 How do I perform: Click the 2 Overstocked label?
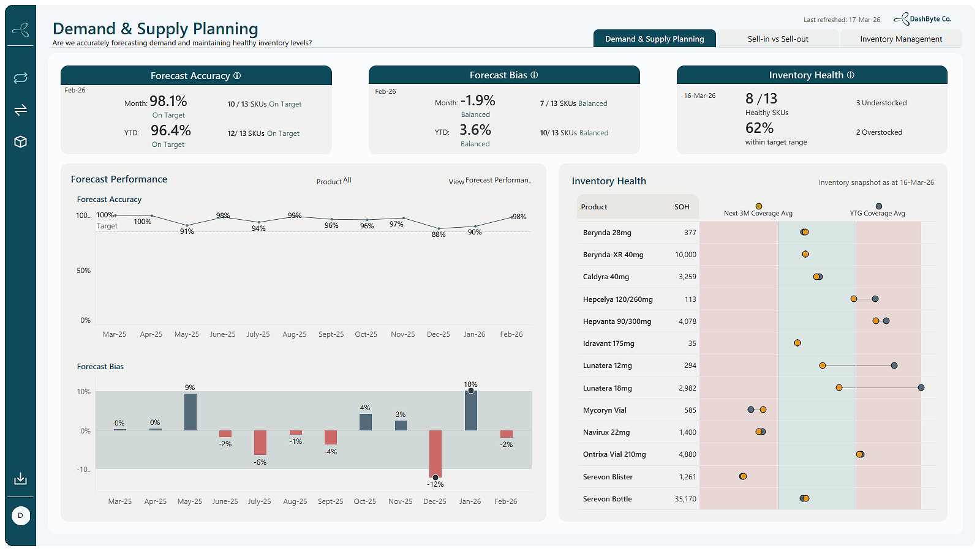click(x=879, y=132)
